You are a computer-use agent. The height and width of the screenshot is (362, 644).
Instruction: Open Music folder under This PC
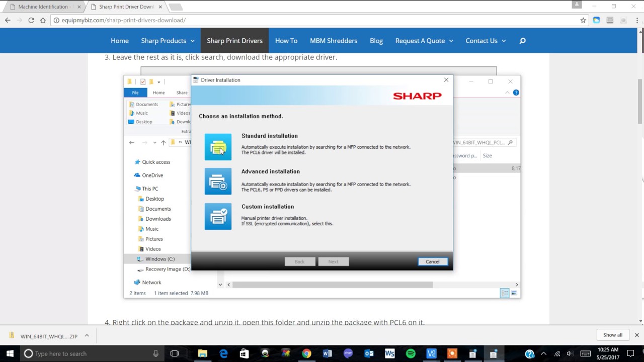click(148, 229)
